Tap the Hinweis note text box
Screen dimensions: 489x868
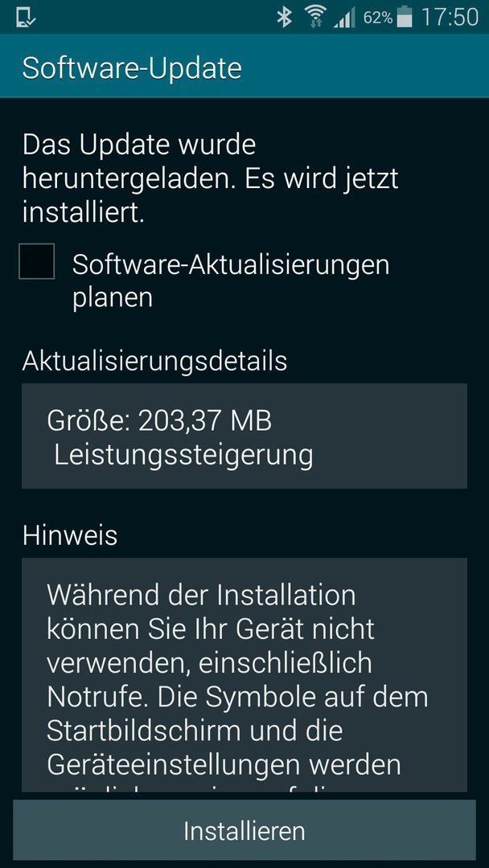[244, 675]
